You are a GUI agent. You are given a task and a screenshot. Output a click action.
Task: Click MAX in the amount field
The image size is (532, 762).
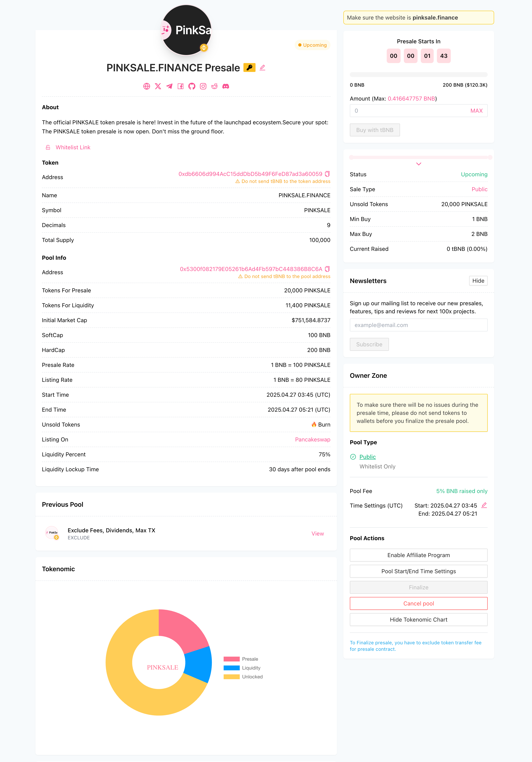[x=476, y=111]
